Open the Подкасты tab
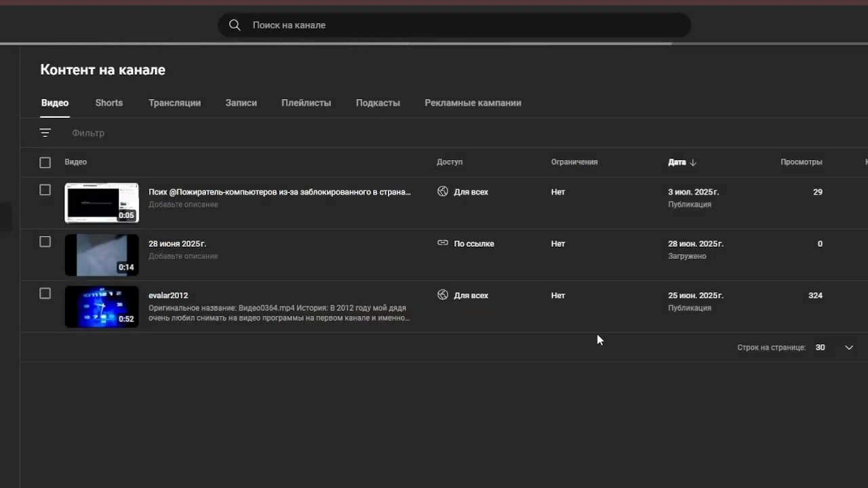The height and width of the screenshot is (488, 868). point(378,103)
